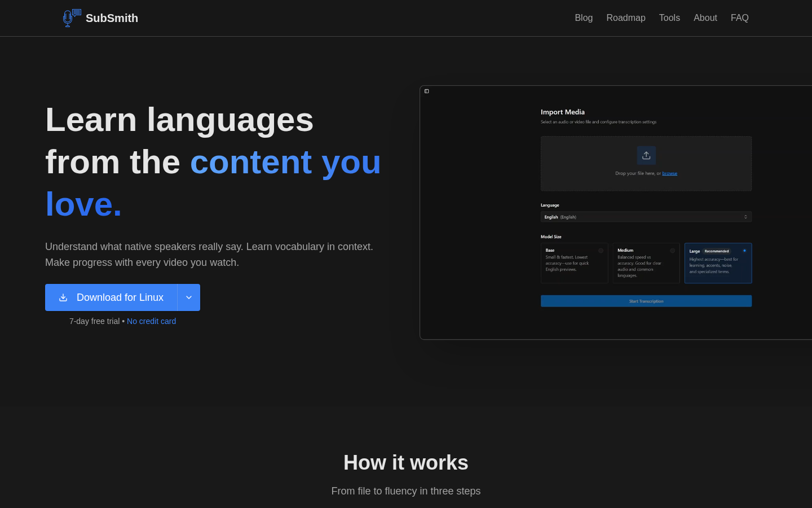Select the Medium model size option
Image resolution: width=812 pixels, height=508 pixels.
pos(646,263)
